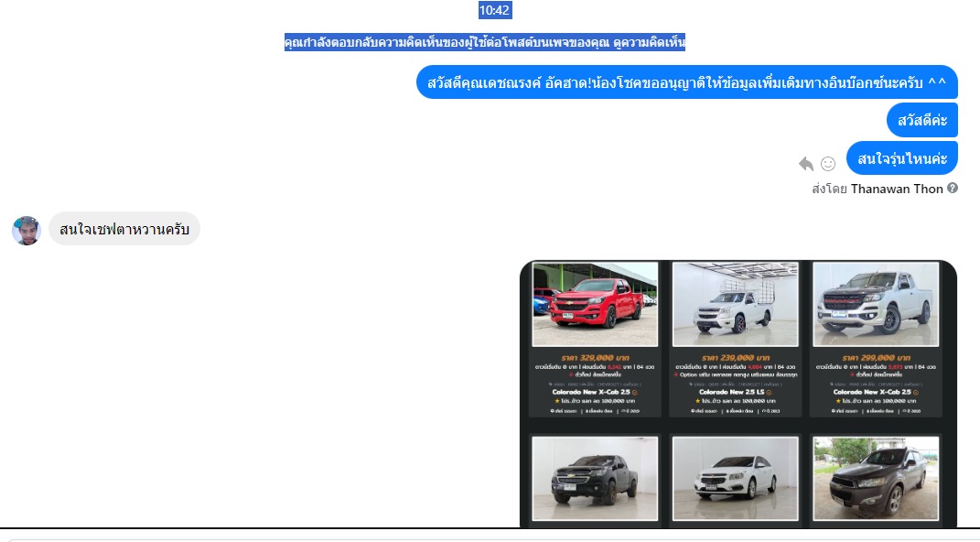Click the 299,000 baht price text
The height and width of the screenshot is (542, 980).
pos(876,358)
